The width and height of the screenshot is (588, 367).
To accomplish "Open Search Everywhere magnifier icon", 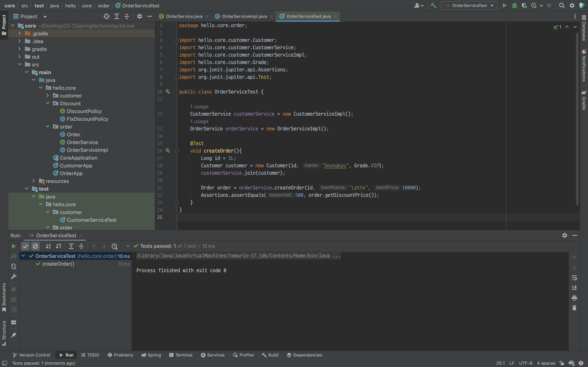I will (562, 5).
